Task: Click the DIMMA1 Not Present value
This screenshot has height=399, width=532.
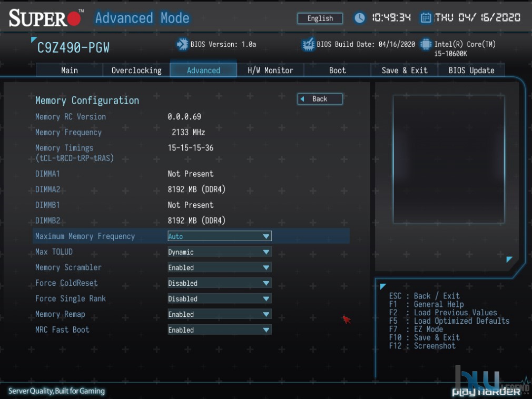Action: click(x=190, y=174)
